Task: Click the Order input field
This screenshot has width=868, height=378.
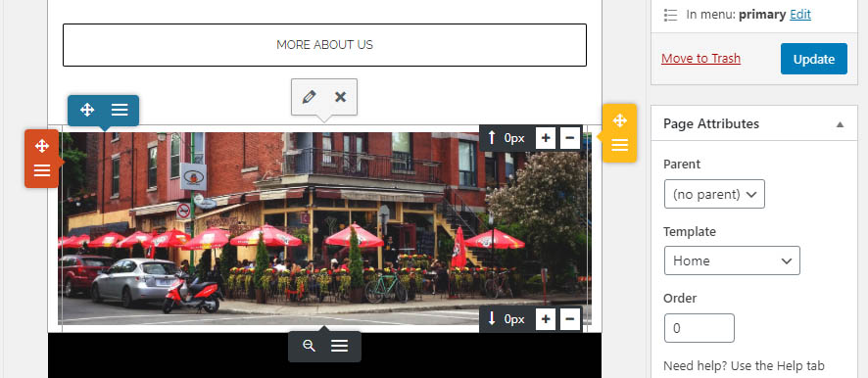Action: (x=699, y=328)
